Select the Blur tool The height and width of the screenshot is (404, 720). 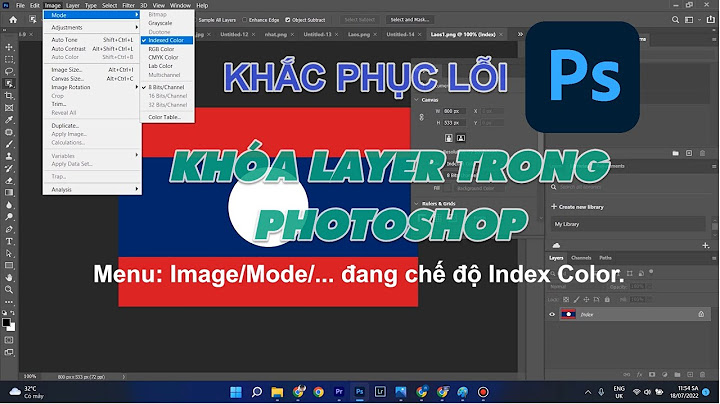coord(9,205)
